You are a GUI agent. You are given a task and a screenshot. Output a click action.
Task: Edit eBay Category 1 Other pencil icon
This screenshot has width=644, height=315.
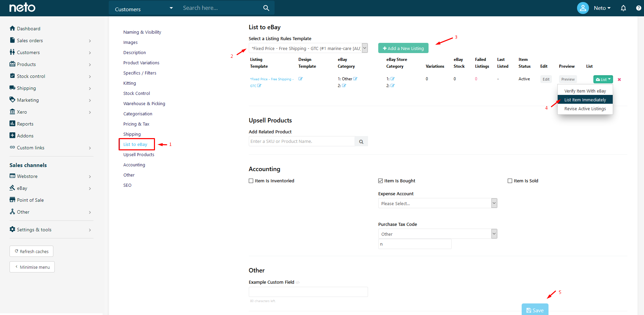(x=355, y=79)
